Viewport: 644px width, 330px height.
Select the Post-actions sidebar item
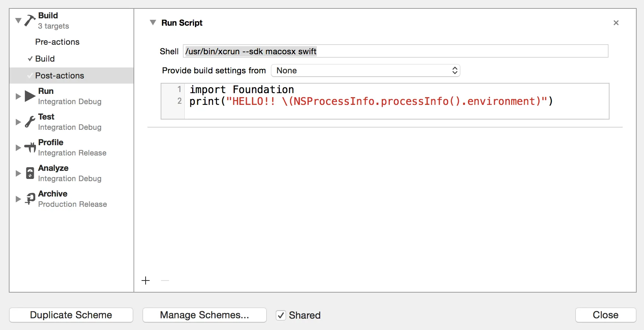coord(59,76)
